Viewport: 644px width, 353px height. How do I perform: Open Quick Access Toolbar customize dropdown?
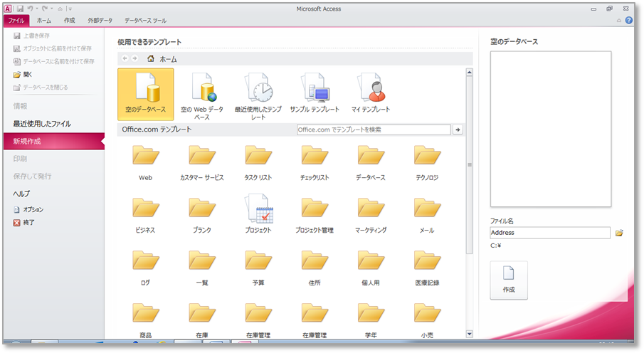pyautogui.click(x=70, y=9)
